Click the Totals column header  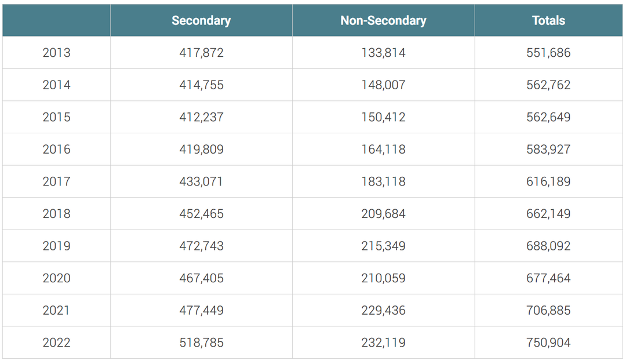click(x=548, y=20)
